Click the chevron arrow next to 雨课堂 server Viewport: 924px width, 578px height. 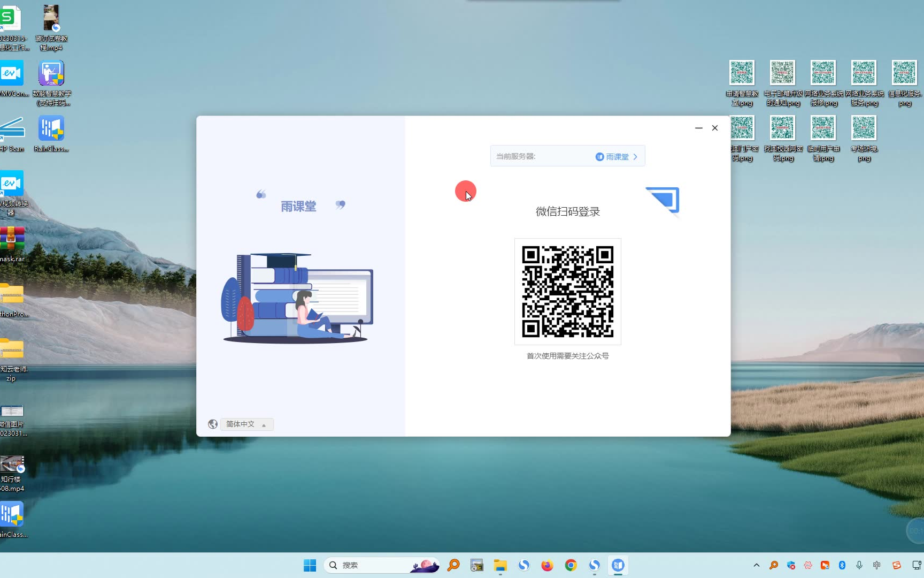[635, 157]
